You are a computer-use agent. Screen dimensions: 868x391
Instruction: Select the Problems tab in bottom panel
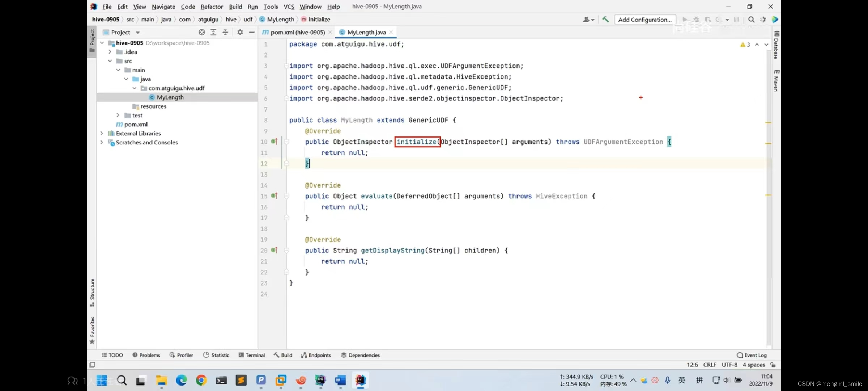[x=146, y=355]
